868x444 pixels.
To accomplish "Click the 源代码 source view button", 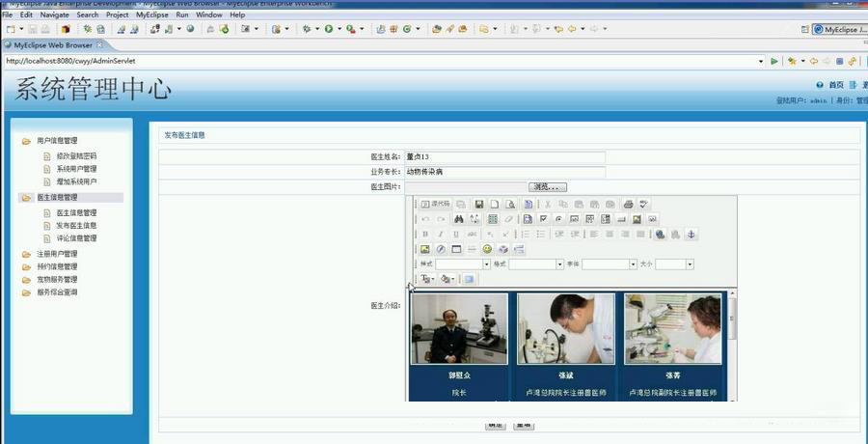I will [436, 205].
